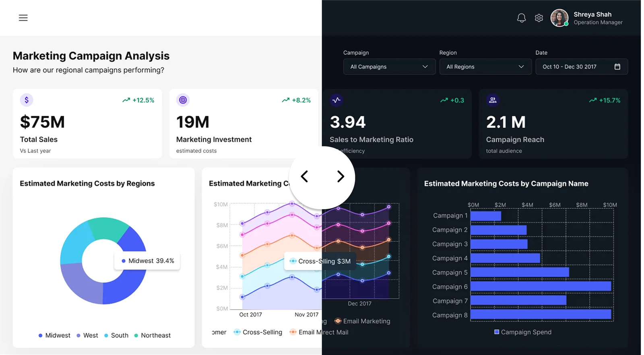Click the people icon on Campaign Reach card
This screenshot has width=644, height=355.
[x=493, y=100]
